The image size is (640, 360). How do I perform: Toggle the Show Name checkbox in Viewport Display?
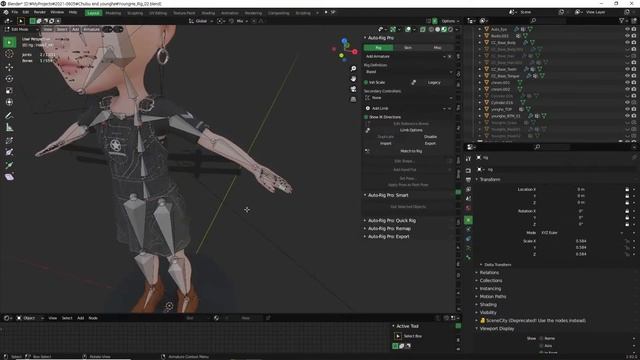[x=541, y=338]
